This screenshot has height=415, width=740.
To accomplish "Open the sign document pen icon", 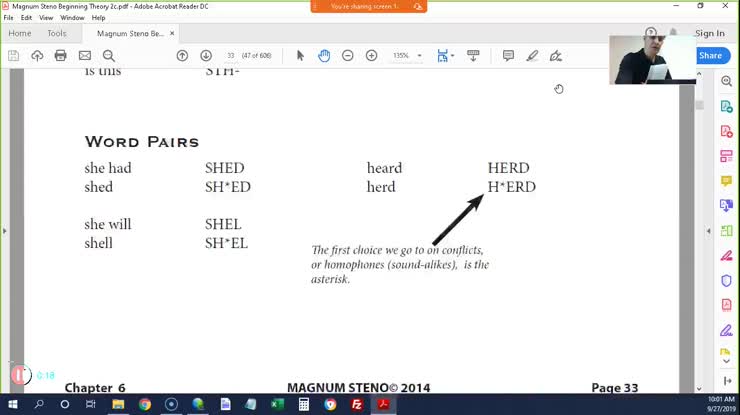I will pyautogui.click(x=555, y=56).
